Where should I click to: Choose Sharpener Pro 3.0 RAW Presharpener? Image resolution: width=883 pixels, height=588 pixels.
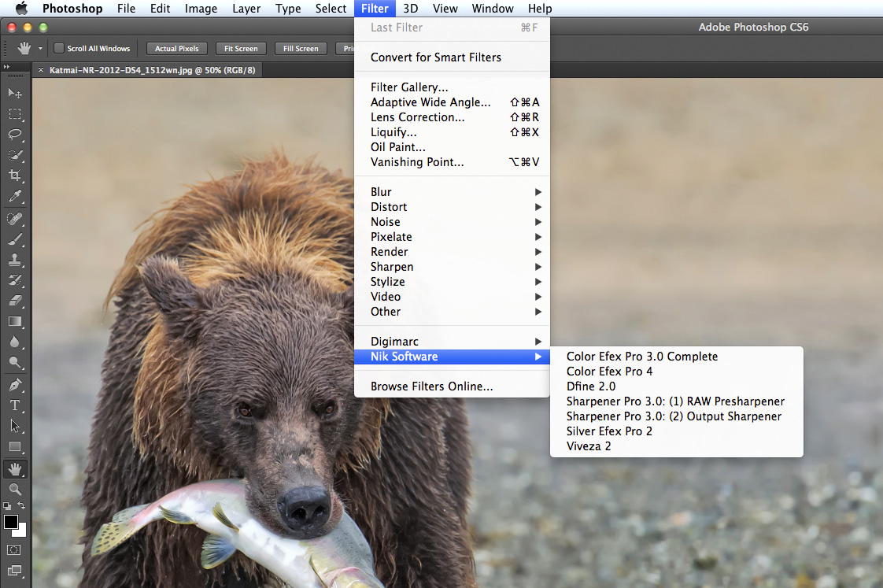676,401
